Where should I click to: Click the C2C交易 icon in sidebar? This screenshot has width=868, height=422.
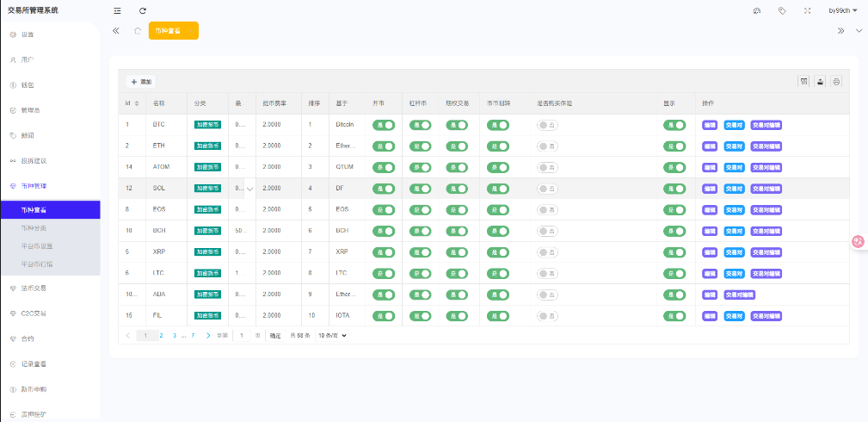(x=13, y=313)
